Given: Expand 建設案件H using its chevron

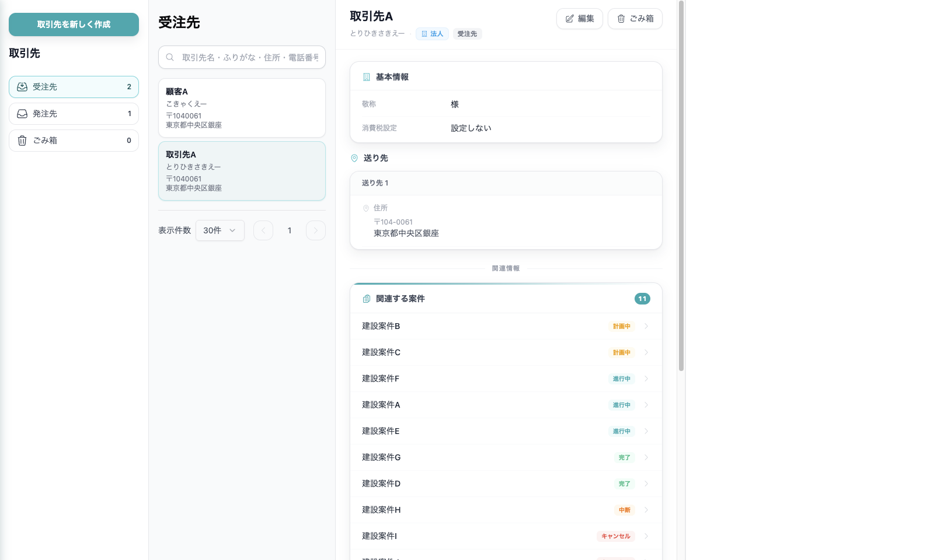Looking at the screenshot, I should (x=646, y=510).
